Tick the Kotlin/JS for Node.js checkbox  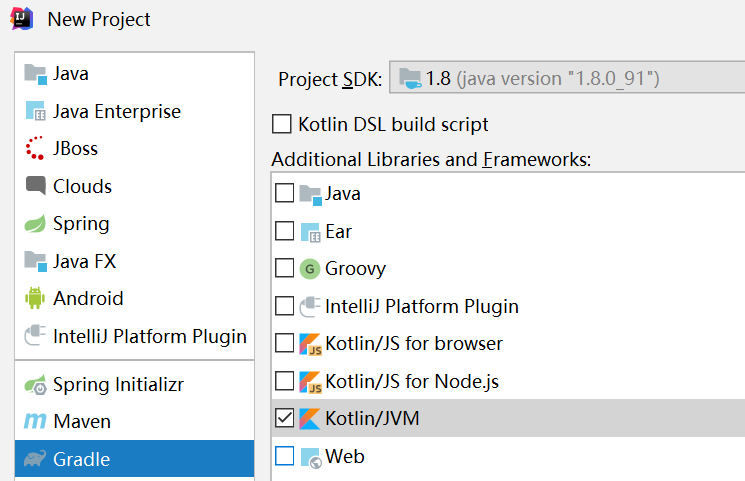coord(285,381)
